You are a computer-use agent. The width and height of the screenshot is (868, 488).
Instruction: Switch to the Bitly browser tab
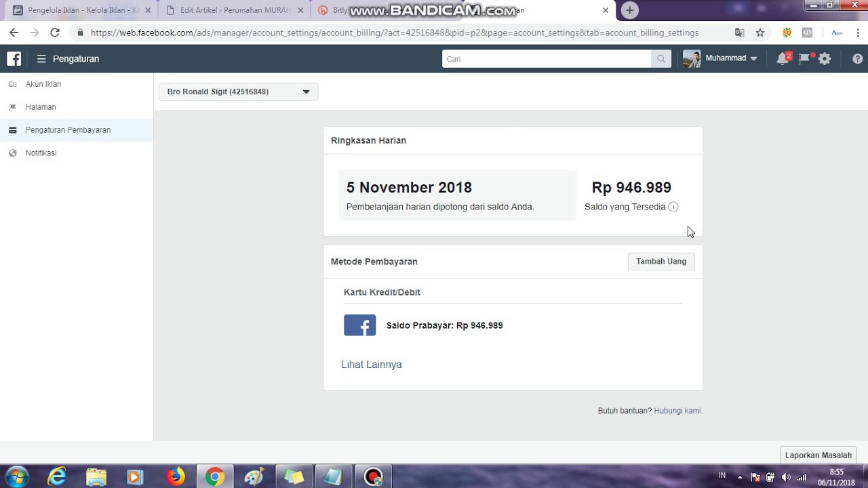[339, 10]
